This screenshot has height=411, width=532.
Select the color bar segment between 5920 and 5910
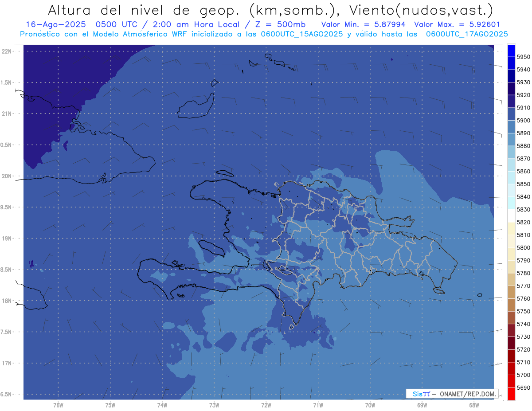click(511, 102)
